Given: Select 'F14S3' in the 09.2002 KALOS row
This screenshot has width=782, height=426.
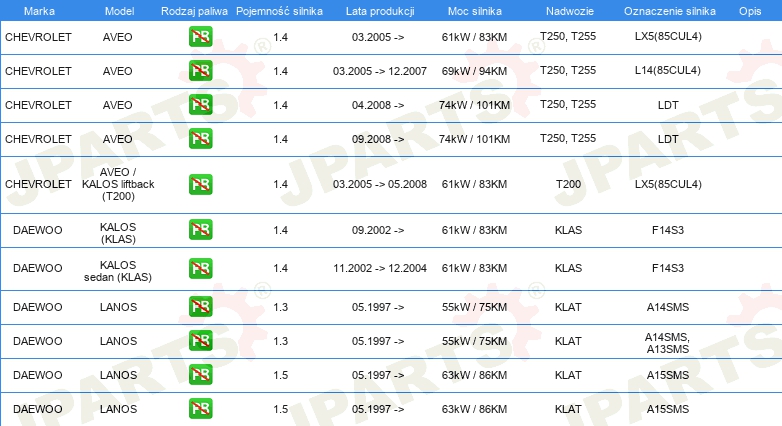Looking at the screenshot, I should tap(668, 230).
